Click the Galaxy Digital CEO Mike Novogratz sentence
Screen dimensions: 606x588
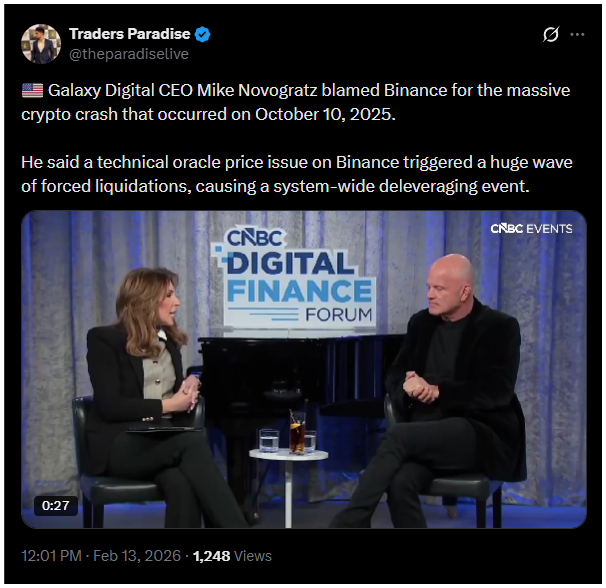[296, 102]
